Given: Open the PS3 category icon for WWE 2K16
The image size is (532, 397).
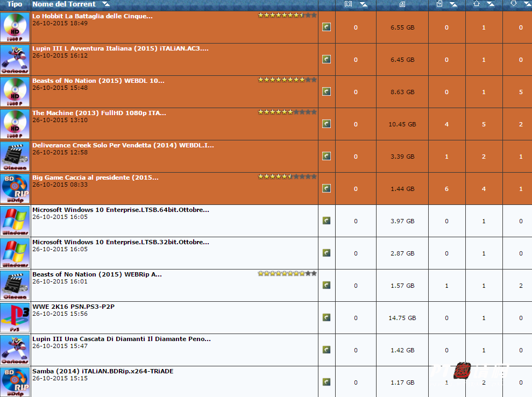Looking at the screenshot, I should click(15, 317).
